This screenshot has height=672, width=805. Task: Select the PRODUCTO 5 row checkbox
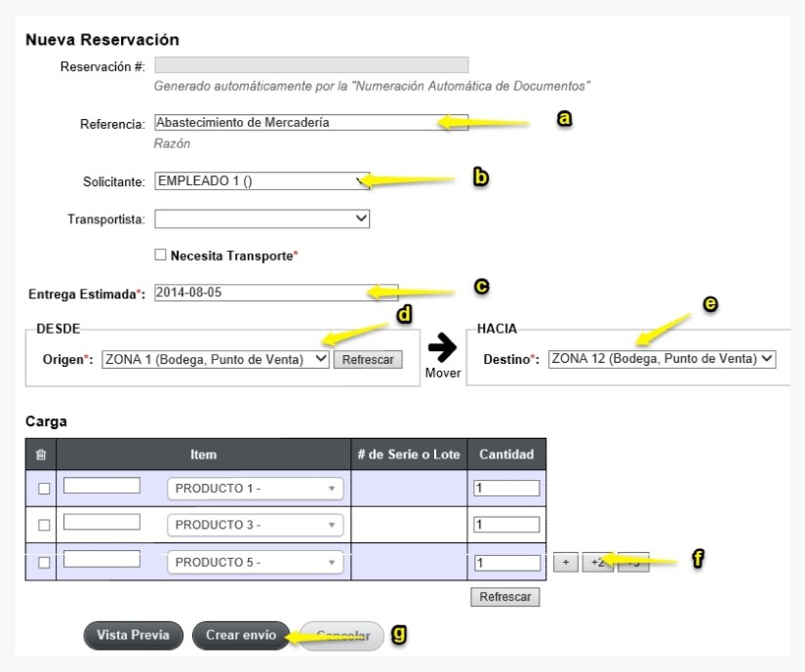coord(44,562)
